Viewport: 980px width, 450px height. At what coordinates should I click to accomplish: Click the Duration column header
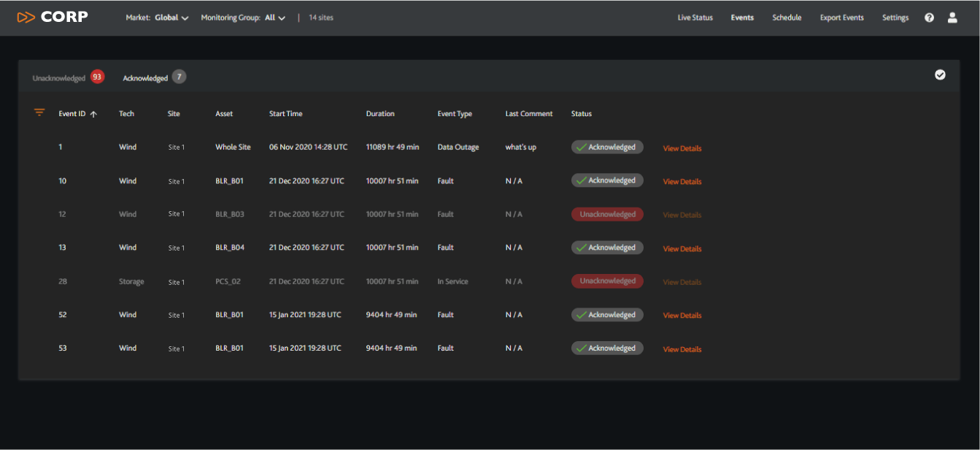[x=380, y=114]
